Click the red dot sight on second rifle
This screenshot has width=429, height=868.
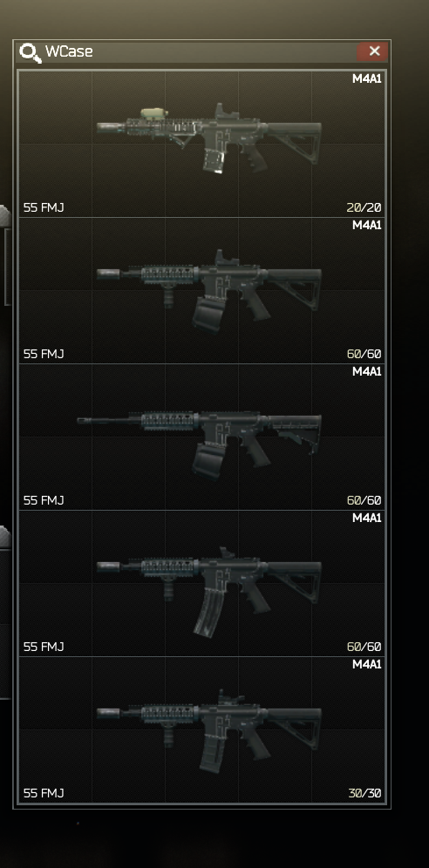[226, 258]
